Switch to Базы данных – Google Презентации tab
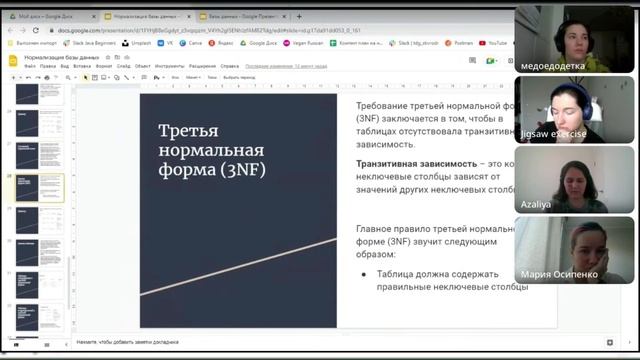The height and width of the screenshot is (360, 640). click(x=242, y=17)
